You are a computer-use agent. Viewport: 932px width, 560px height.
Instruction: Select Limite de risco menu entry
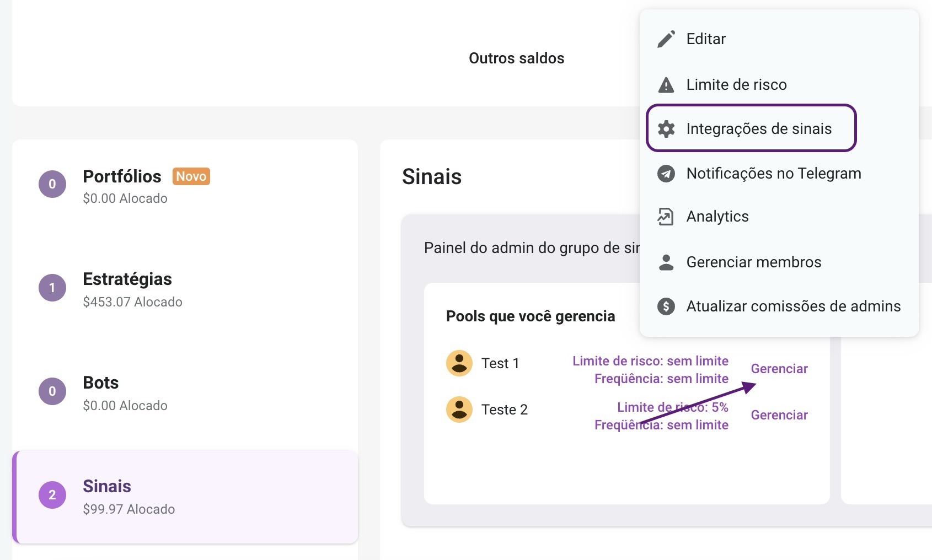click(x=779, y=85)
